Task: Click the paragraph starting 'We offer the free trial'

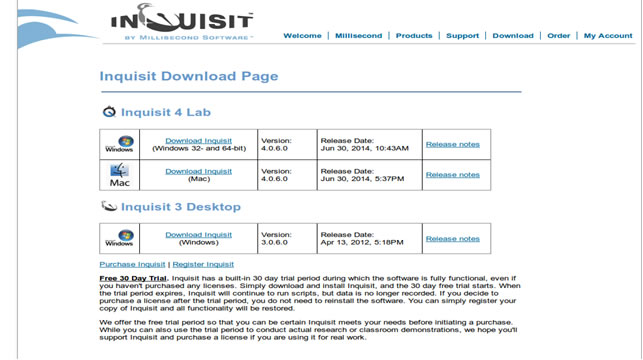Action: pyautogui.click(x=308, y=330)
